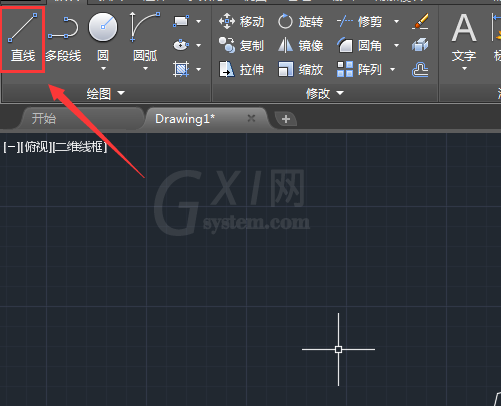Image resolution: width=501 pixels, height=406 pixels.
Task: Use the 圆角 fillet tool
Action: pos(359,45)
